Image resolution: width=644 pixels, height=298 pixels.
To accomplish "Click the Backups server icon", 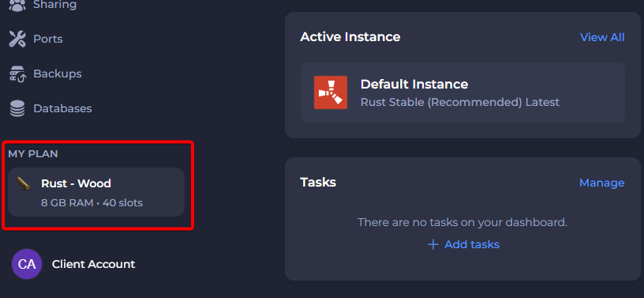I will tap(17, 74).
